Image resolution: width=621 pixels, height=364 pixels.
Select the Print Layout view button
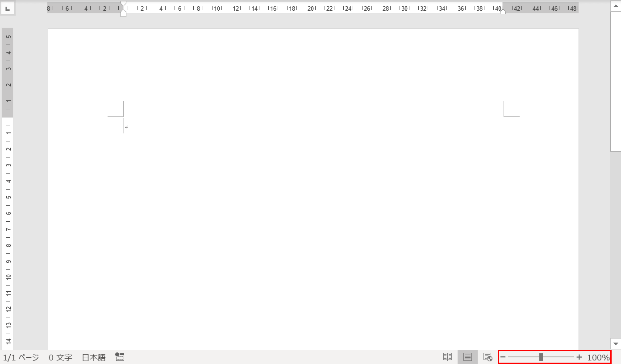pos(467,357)
